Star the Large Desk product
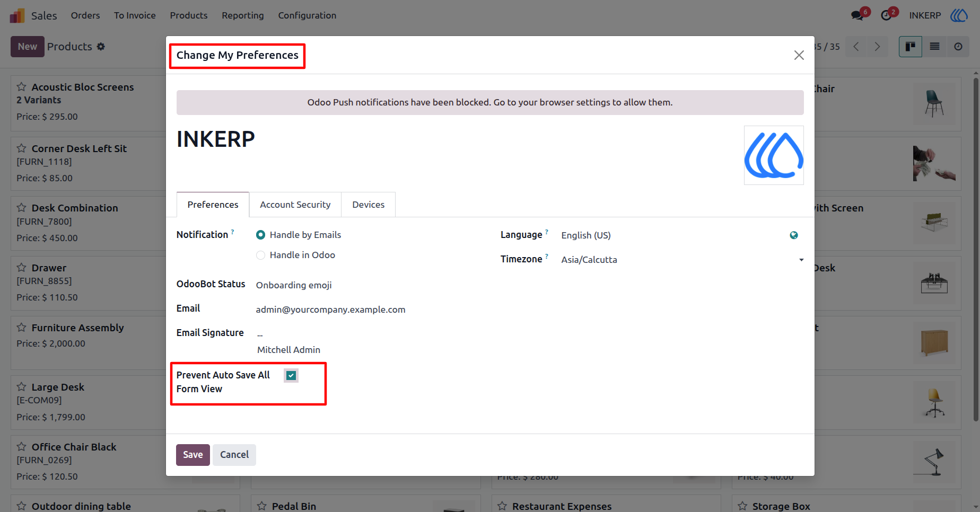 click(21, 386)
